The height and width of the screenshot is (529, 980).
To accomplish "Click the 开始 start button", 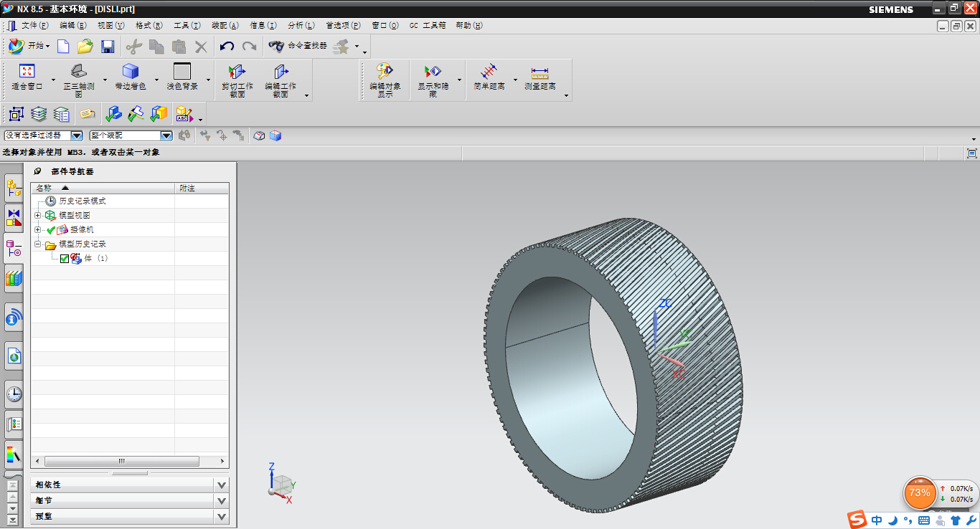I will pos(29,46).
